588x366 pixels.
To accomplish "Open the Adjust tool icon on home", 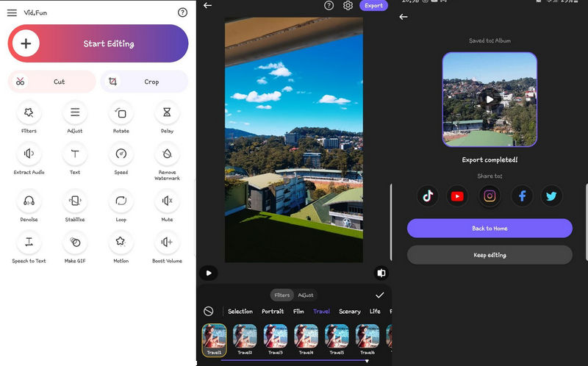I will pos(75,112).
